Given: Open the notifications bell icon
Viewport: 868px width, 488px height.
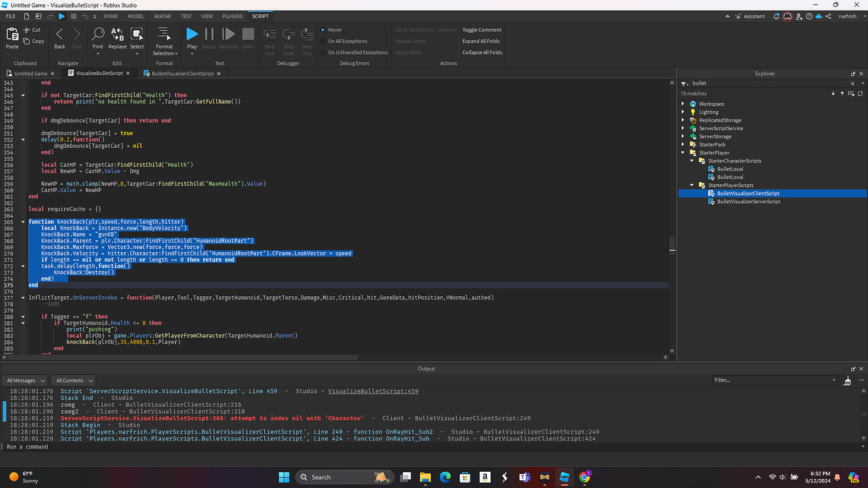Looking at the screenshot, I should click(x=776, y=16).
